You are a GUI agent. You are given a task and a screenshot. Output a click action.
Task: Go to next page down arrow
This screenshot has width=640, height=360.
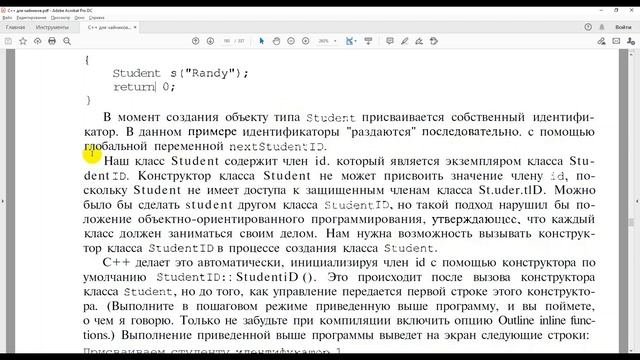pyautogui.click(x=210, y=41)
